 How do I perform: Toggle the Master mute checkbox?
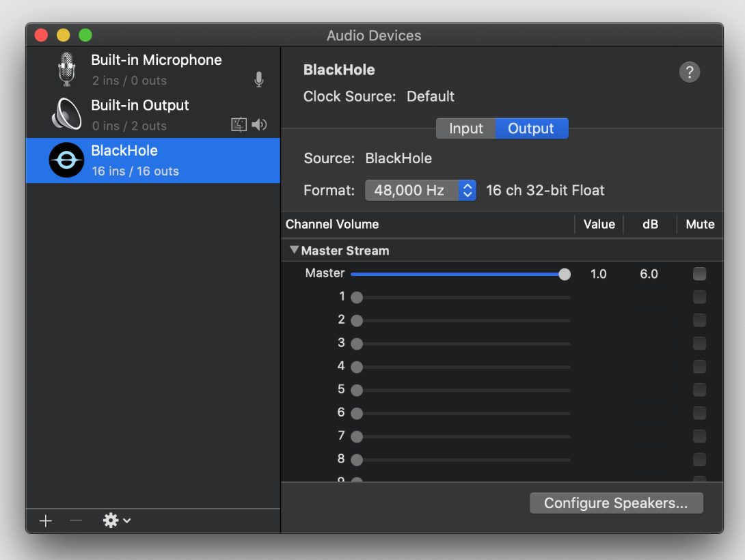(699, 274)
